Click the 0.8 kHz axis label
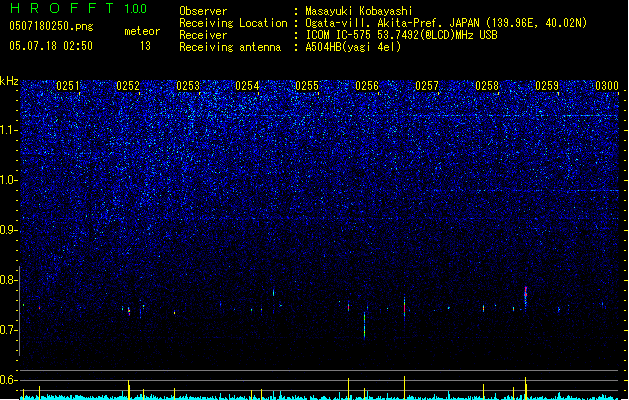 click(8, 280)
